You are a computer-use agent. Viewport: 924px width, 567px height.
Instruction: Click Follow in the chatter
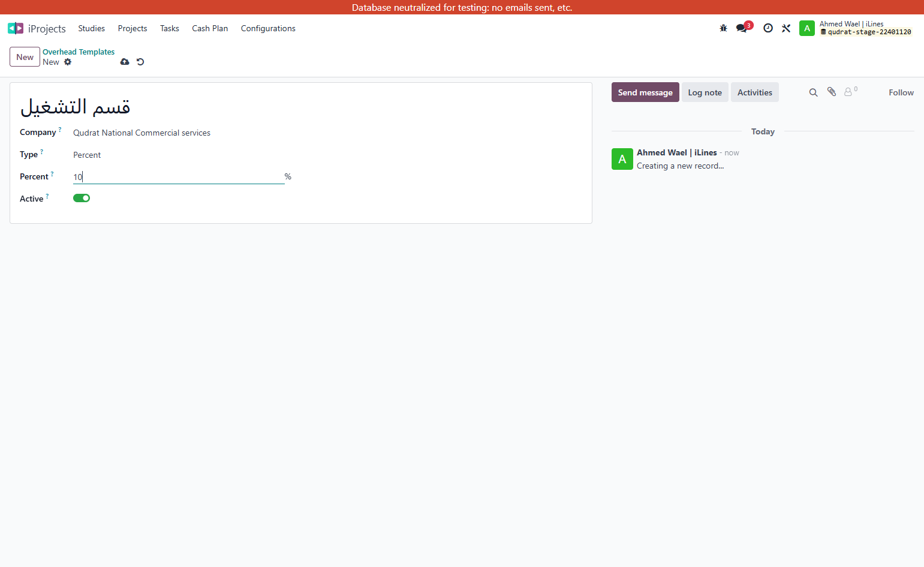901,92
